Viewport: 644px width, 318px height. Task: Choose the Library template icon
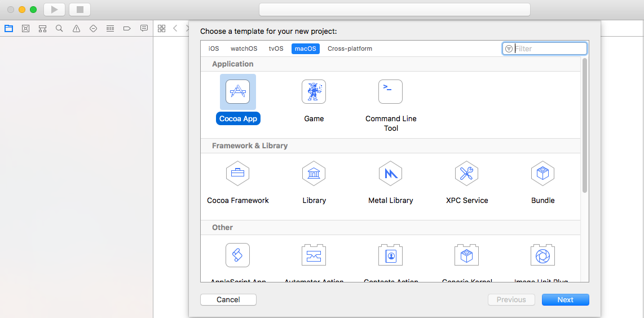pyautogui.click(x=314, y=174)
